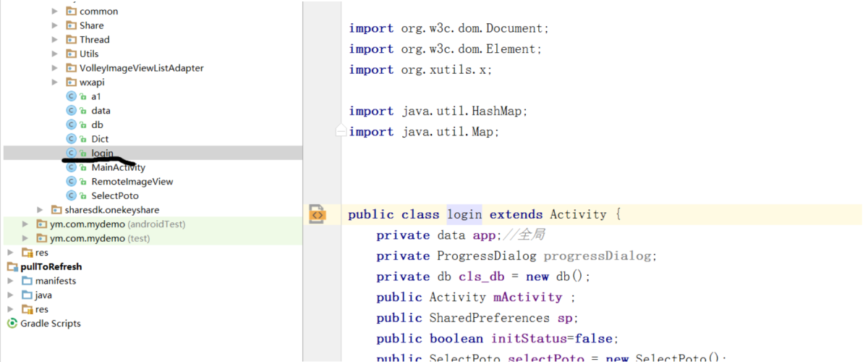Click the class icon next to Dict
The height and width of the screenshot is (362, 868).
(x=71, y=139)
